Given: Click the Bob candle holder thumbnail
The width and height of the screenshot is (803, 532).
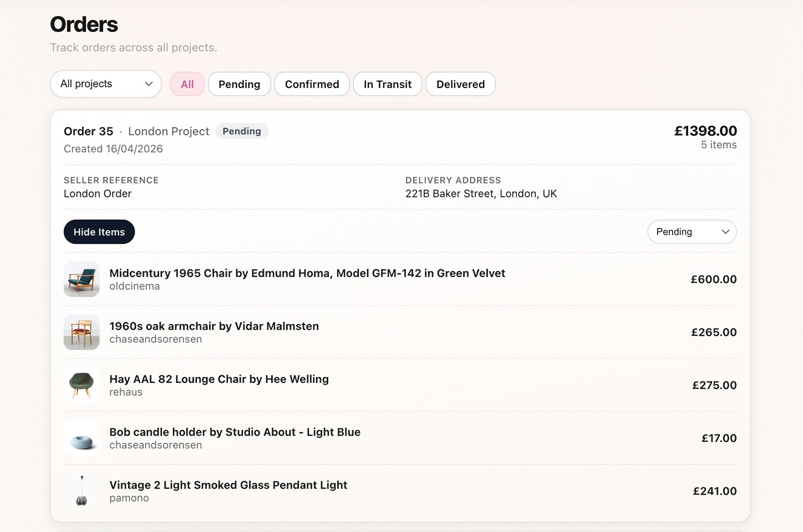Looking at the screenshot, I should [82, 438].
